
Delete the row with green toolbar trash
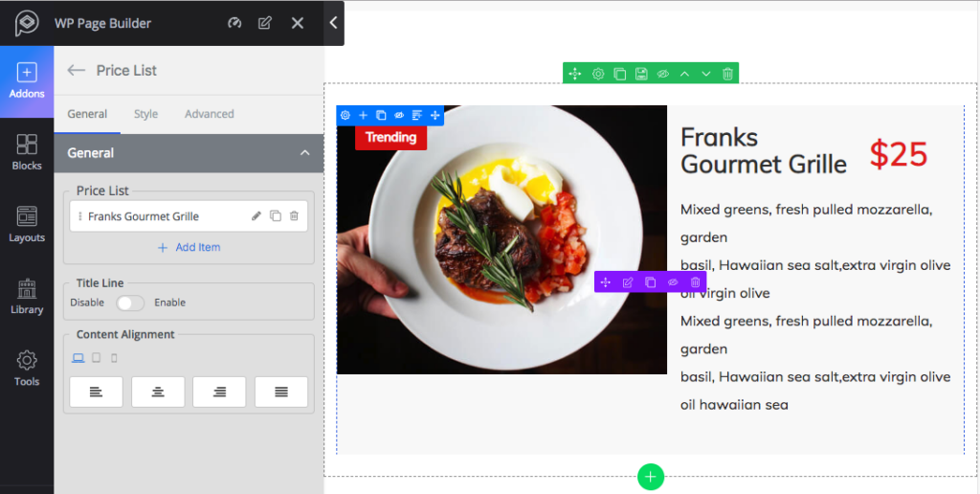[727, 74]
